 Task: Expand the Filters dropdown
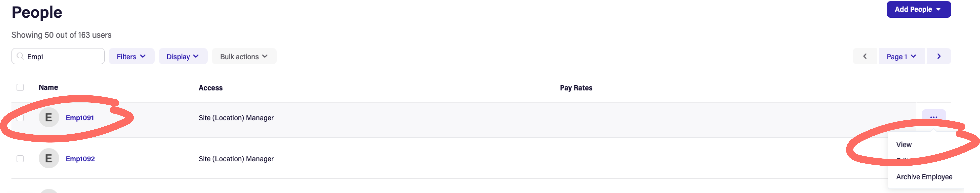coord(131,56)
